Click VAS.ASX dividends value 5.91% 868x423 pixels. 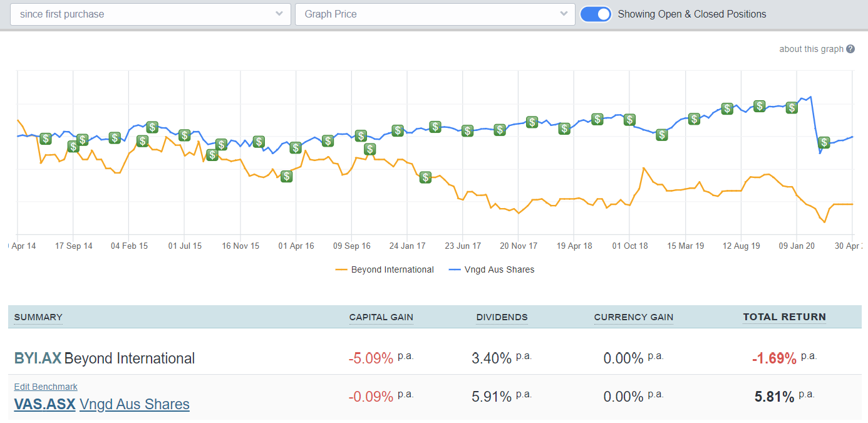[x=492, y=396]
